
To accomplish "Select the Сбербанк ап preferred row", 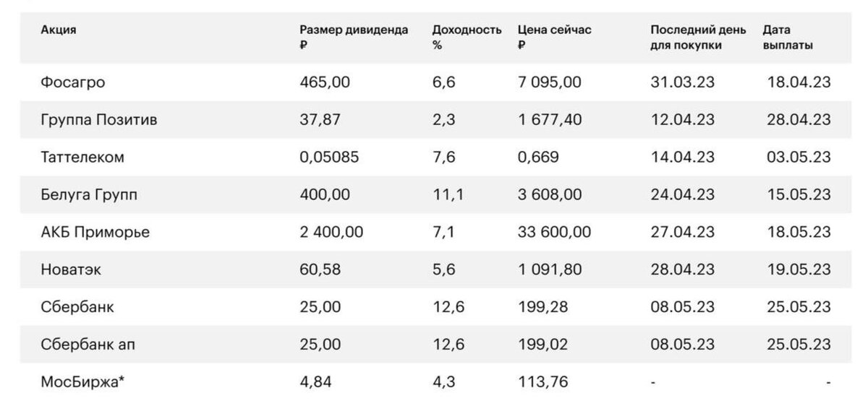I will (x=434, y=345).
